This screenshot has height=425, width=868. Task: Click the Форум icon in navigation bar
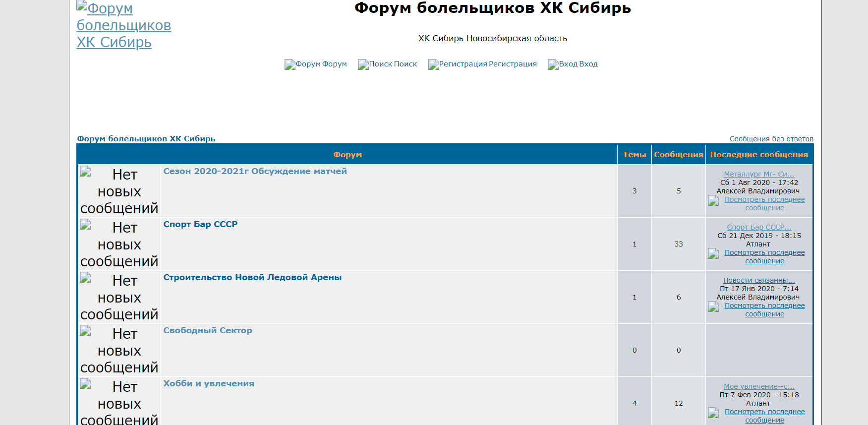(x=290, y=64)
